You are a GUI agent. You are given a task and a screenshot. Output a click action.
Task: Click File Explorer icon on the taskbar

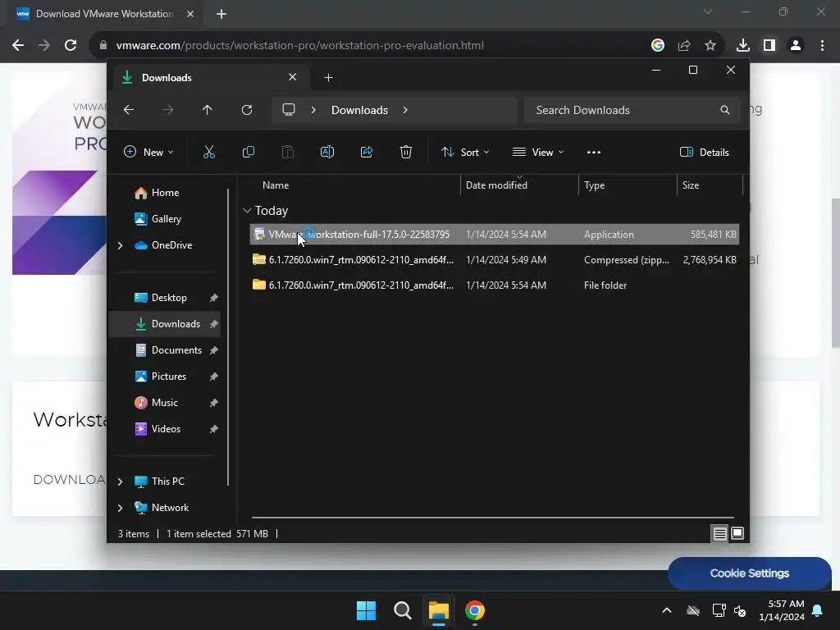(439, 610)
